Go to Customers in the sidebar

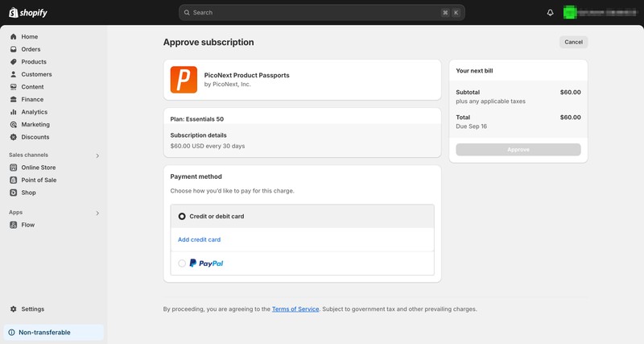(x=36, y=74)
